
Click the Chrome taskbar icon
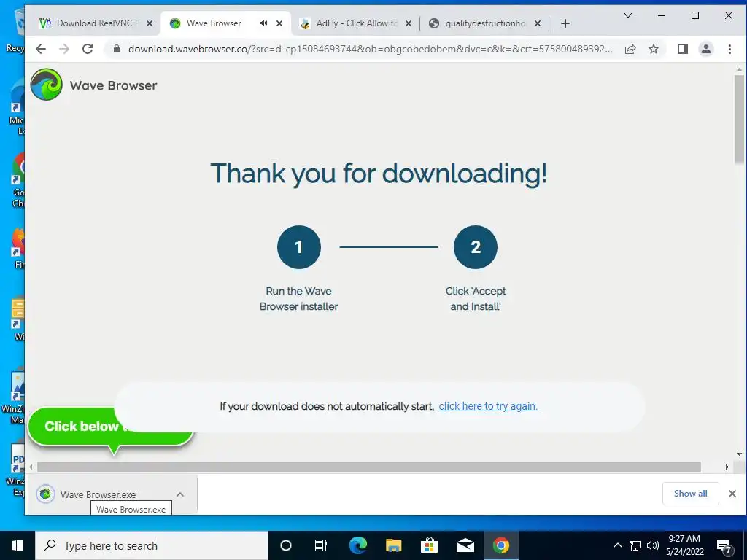tap(500, 545)
